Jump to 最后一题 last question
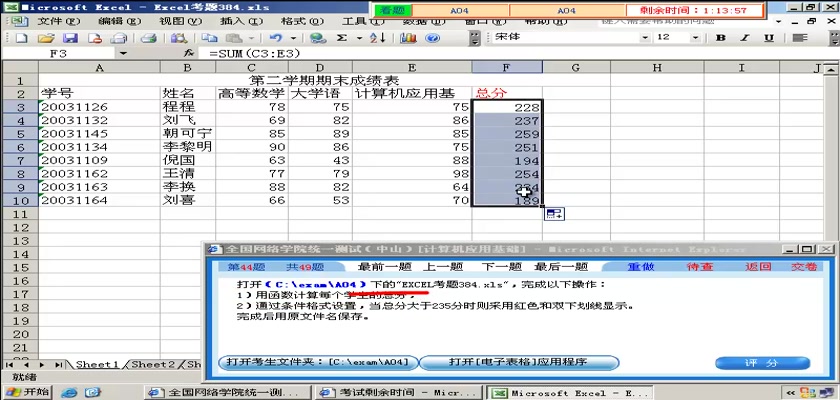Screen dimensions: 840x400 point(561,267)
